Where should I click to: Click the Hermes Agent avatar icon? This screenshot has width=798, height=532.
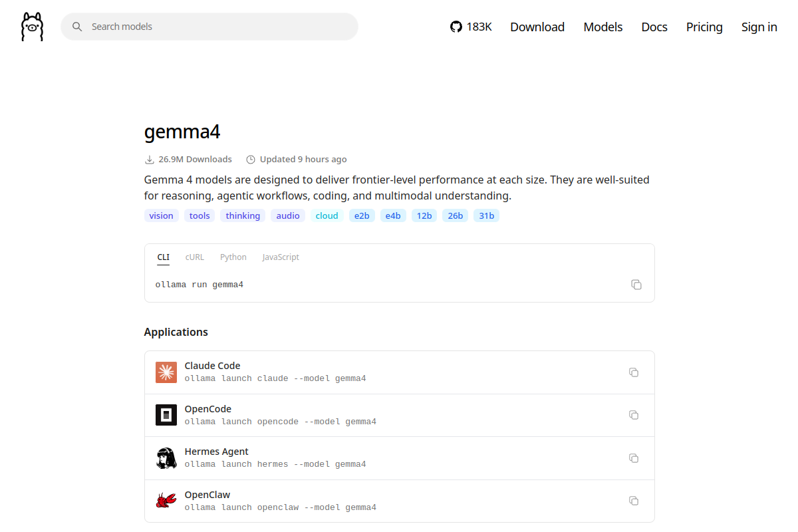(166, 458)
